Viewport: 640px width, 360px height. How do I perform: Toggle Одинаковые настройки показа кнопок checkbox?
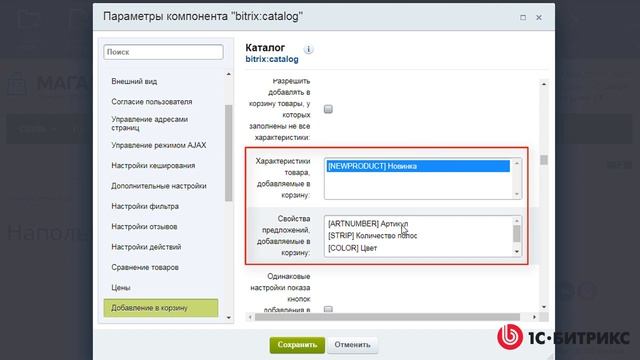tap(328, 309)
